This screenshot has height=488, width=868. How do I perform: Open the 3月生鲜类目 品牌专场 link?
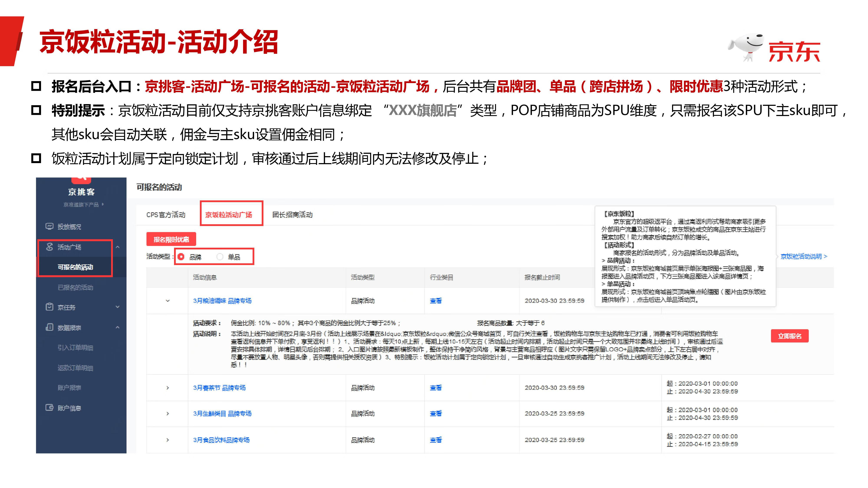click(x=222, y=413)
